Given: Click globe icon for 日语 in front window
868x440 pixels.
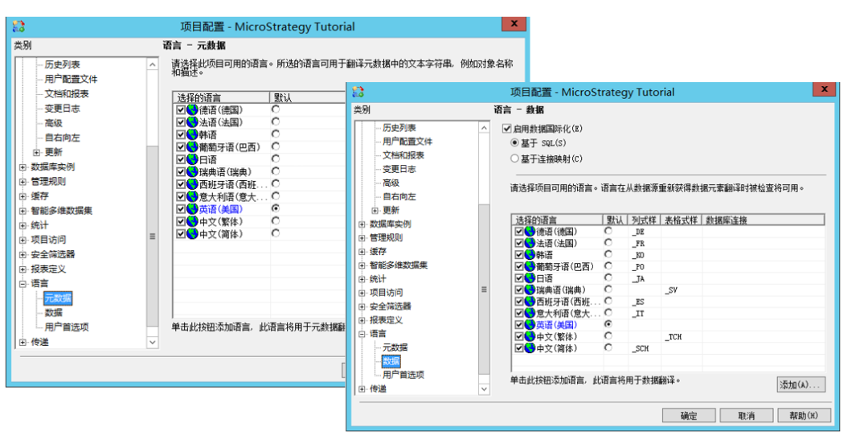Looking at the screenshot, I should click(x=530, y=278).
